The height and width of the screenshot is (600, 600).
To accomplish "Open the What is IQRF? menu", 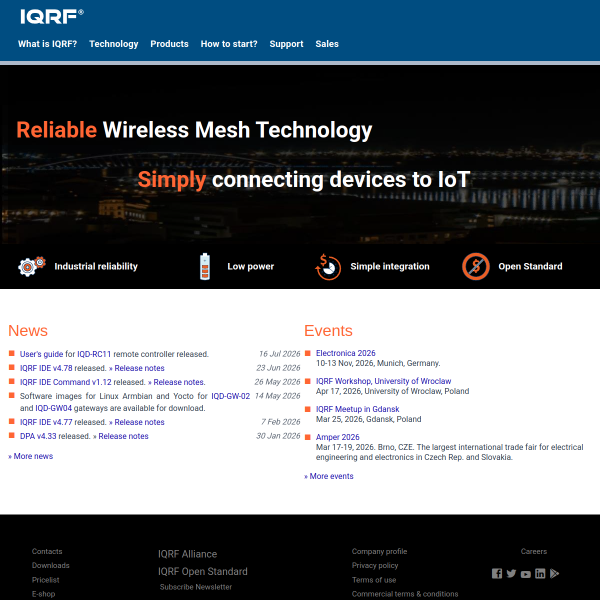I will coord(47,44).
